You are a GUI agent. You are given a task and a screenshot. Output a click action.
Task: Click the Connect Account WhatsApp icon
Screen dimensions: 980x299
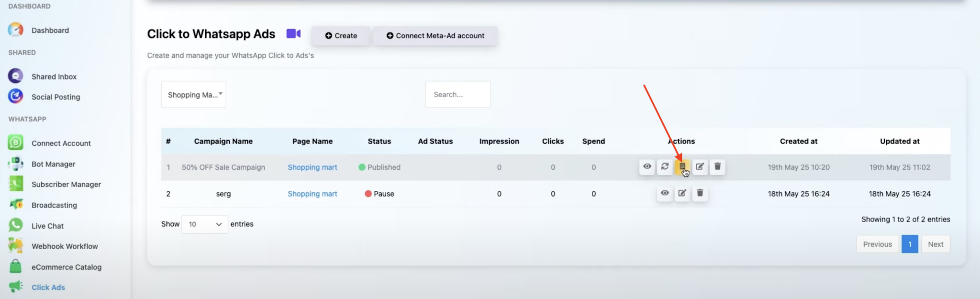15,143
